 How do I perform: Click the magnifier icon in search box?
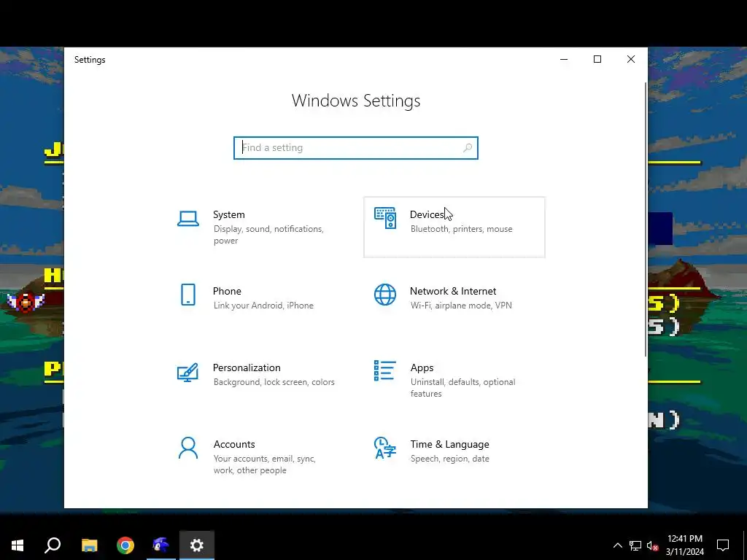tap(468, 147)
